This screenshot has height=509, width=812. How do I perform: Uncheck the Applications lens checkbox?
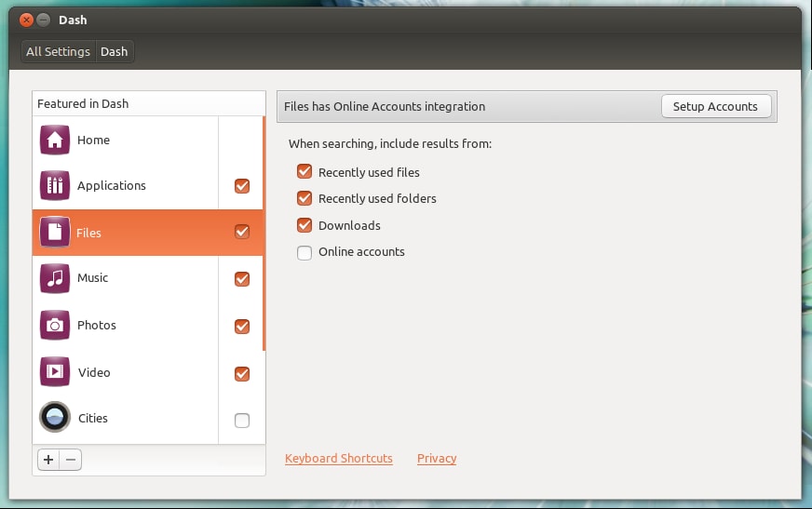point(242,186)
